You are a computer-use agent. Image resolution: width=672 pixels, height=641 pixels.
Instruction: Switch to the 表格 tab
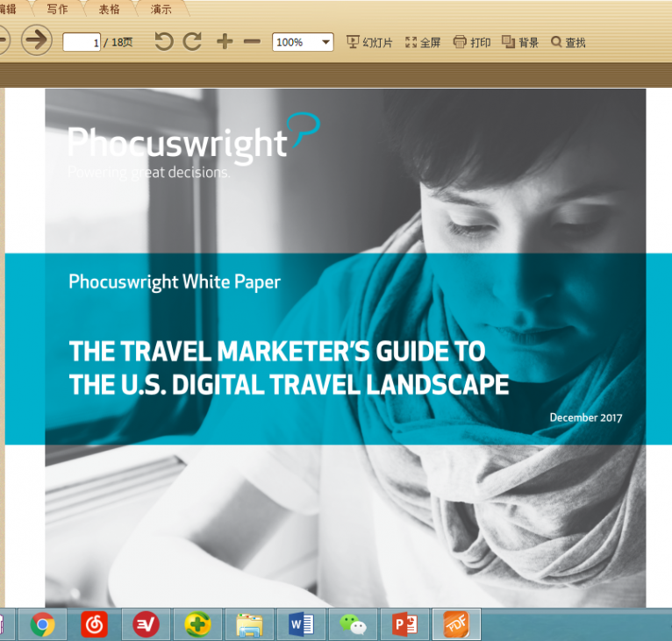110,10
